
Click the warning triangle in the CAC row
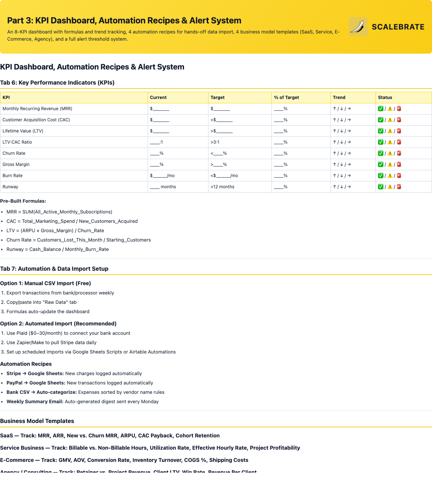tap(390, 120)
